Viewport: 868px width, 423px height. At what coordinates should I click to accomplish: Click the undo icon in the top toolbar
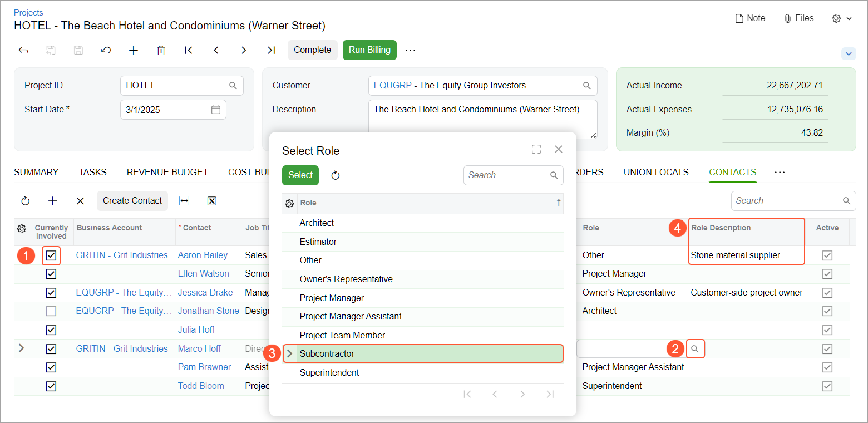(106, 50)
